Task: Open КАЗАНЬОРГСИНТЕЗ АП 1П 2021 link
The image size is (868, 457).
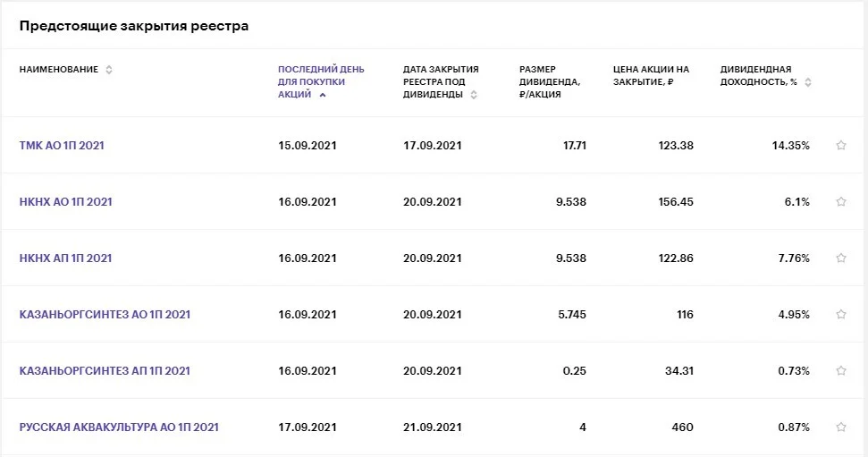Action: click(x=105, y=371)
